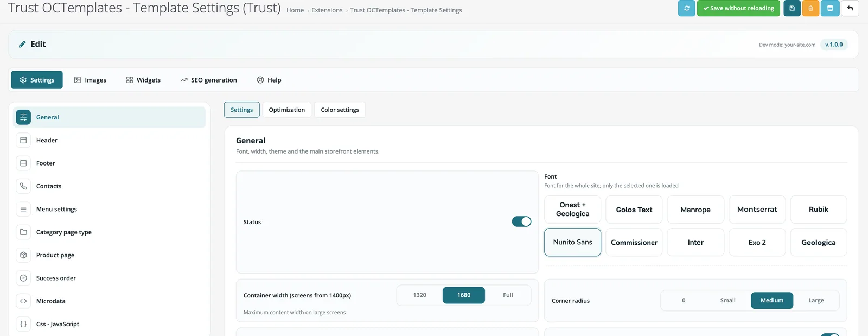Set corner radius to Large
This screenshot has width=868, height=336.
[816, 300]
